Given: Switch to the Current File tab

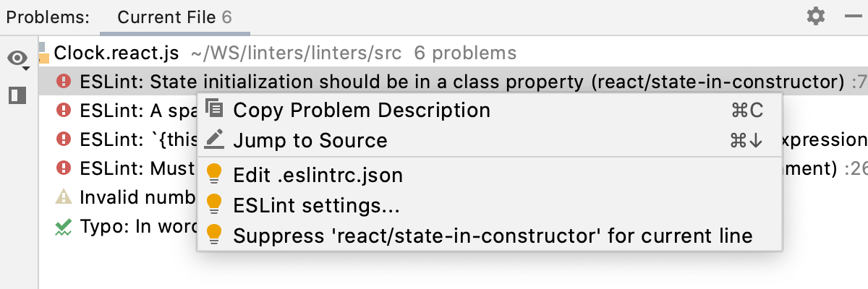Looking at the screenshot, I should [174, 17].
